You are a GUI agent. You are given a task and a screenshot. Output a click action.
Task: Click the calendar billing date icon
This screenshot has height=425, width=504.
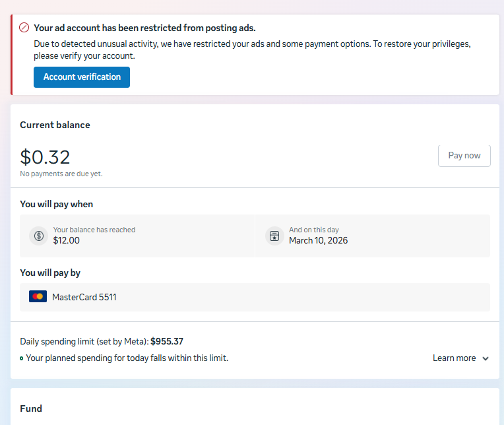(274, 236)
